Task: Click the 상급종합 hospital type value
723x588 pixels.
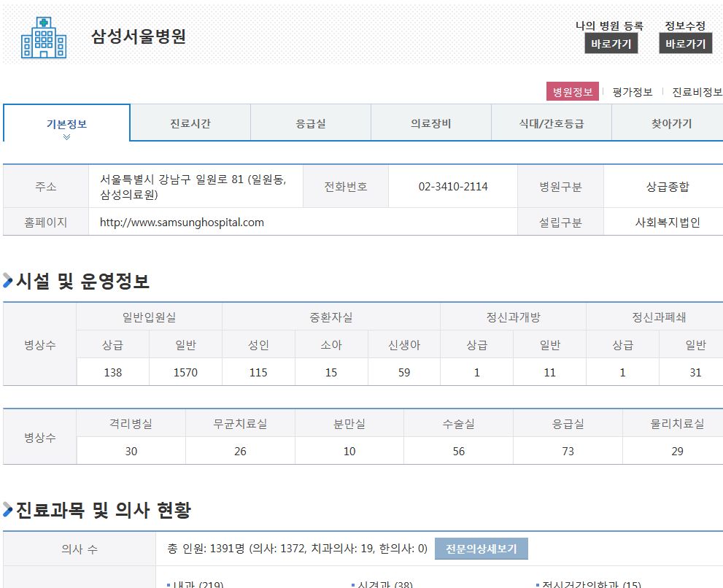Action: point(668,186)
